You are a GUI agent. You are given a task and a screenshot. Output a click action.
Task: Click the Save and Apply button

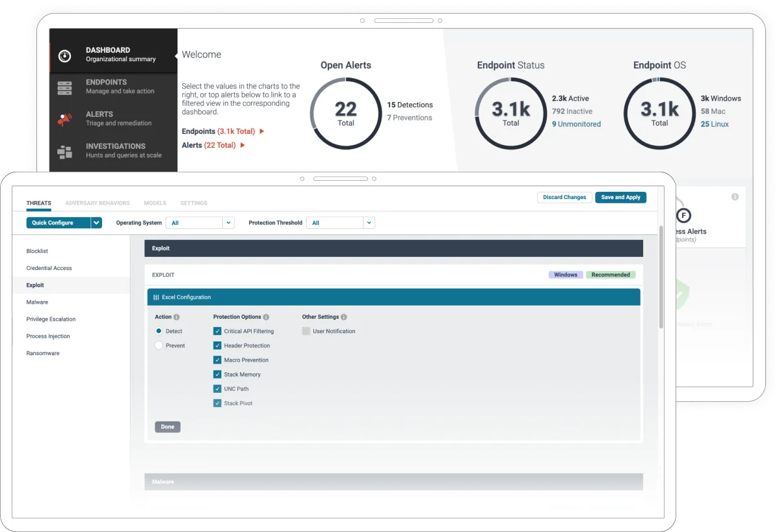click(x=620, y=197)
